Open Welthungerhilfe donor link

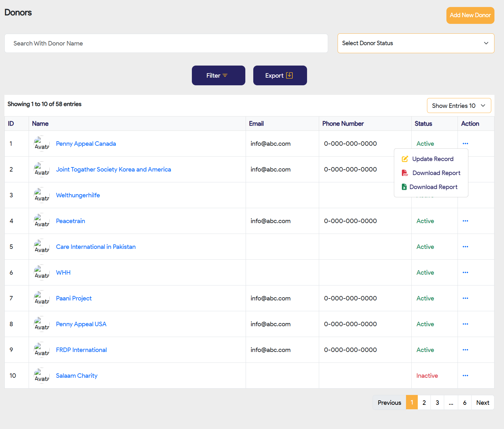point(78,195)
